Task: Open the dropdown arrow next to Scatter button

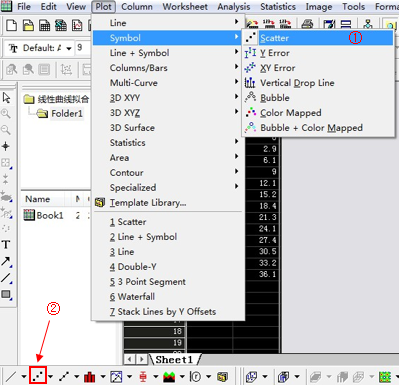Action: tap(50, 377)
